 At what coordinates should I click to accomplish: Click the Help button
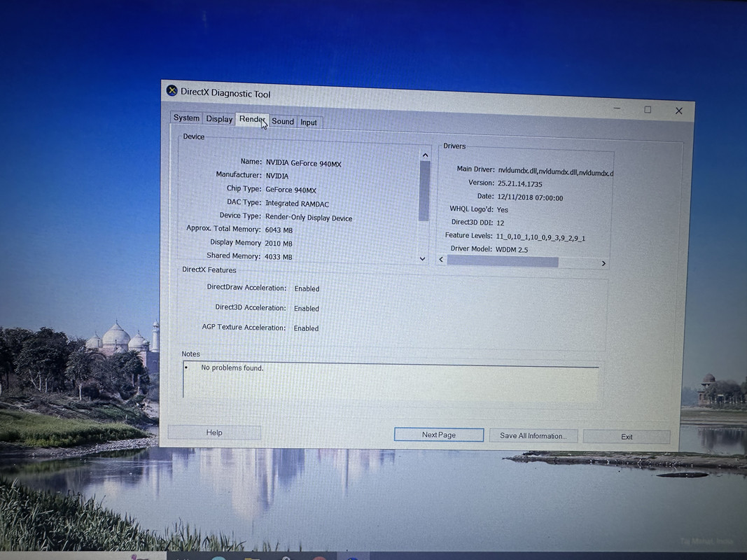pos(214,433)
